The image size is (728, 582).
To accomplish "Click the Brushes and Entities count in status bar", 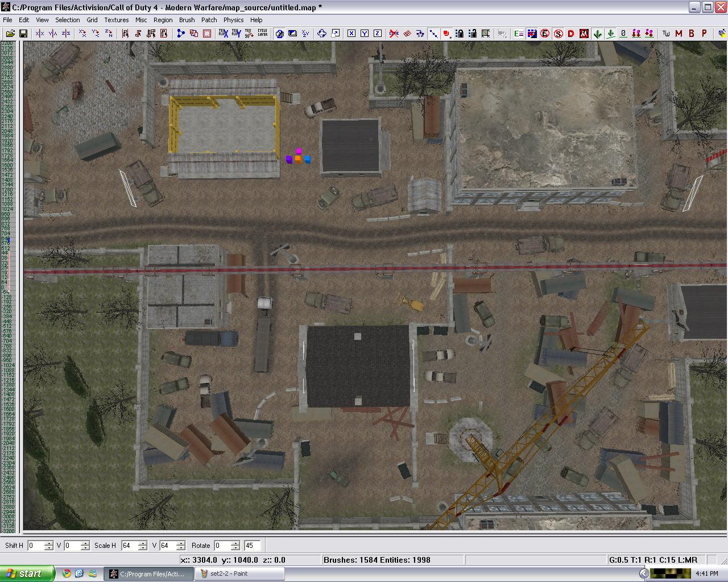I will (377, 560).
